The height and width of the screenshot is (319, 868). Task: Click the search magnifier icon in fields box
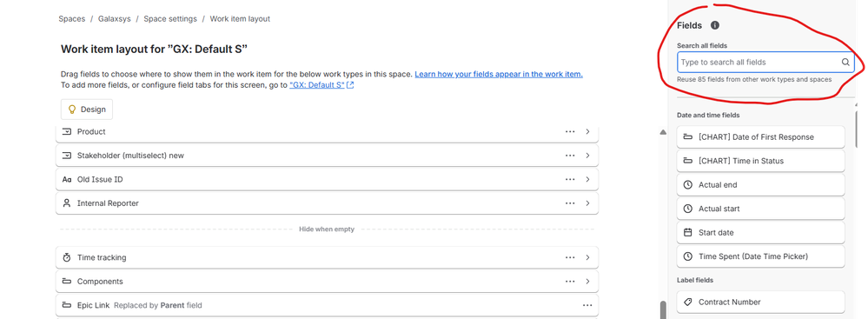[x=845, y=63]
